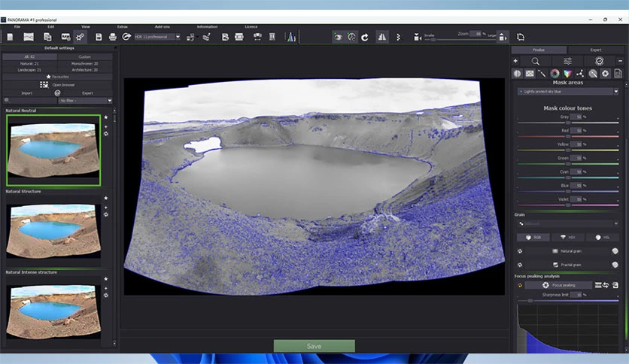Select the Natural Structure preset thumbnail

click(x=53, y=232)
